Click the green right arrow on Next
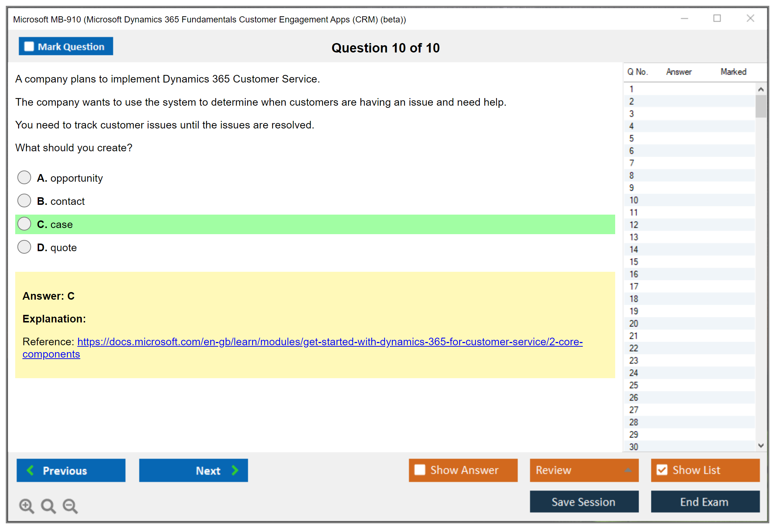This screenshot has height=532, width=778. [x=235, y=470]
